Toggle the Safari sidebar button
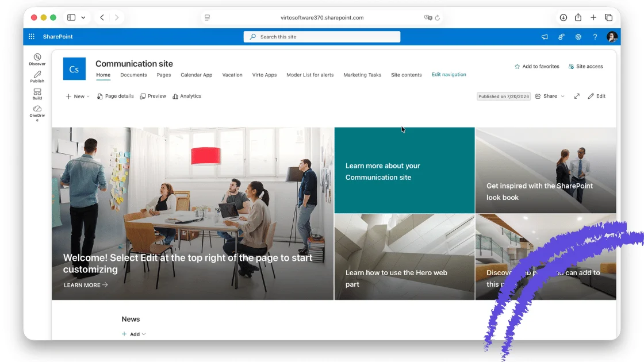This screenshot has height=362, width=644. point(71,18)
